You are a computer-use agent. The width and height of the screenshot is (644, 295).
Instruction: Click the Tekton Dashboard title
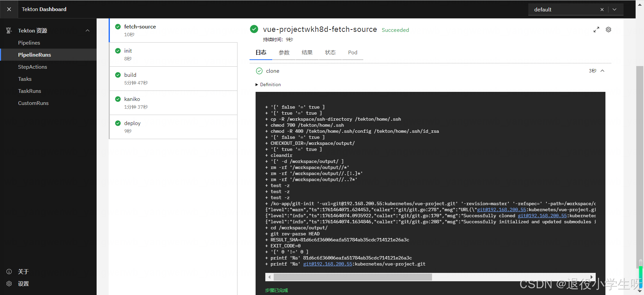click(44, 9)
